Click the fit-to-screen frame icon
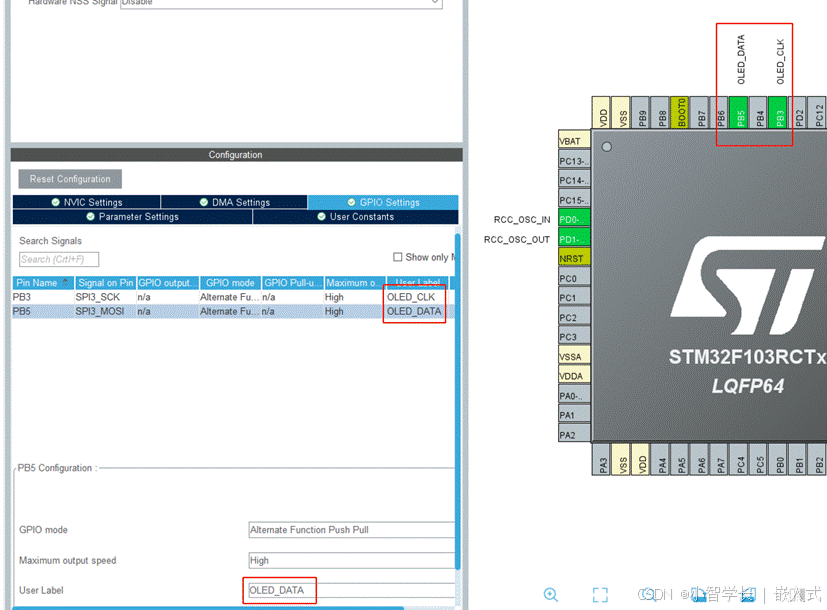Screen dimensions: 827x610 coord(600,595)
